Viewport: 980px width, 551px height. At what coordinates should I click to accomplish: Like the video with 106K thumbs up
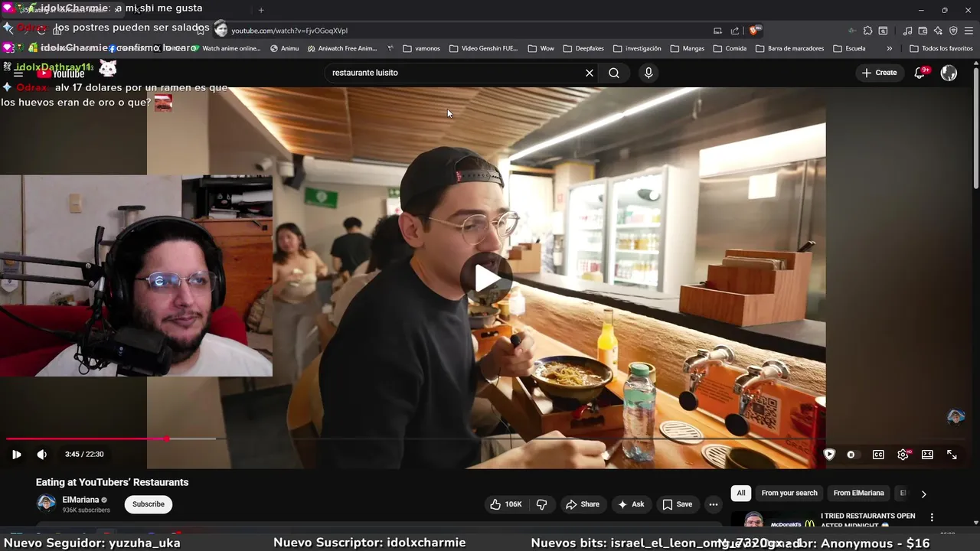tap(505, 504)
